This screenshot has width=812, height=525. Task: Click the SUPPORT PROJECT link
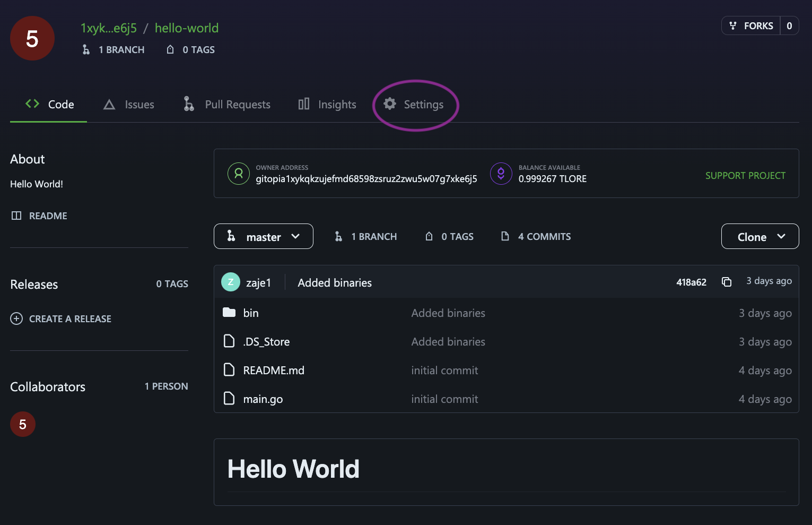tap(745, 175)
